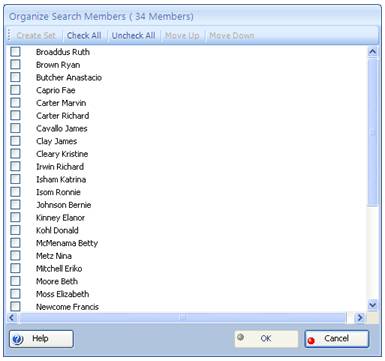
Task: Toggle the Carter Richard checkbox
Action: click(15, 116)
